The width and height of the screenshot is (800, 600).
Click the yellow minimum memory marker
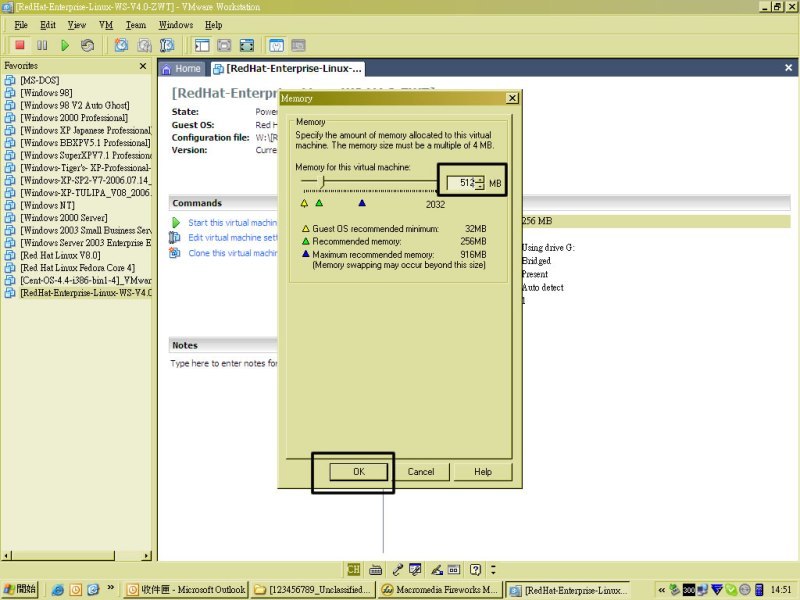pyautogui.click(x=305, y=203)
